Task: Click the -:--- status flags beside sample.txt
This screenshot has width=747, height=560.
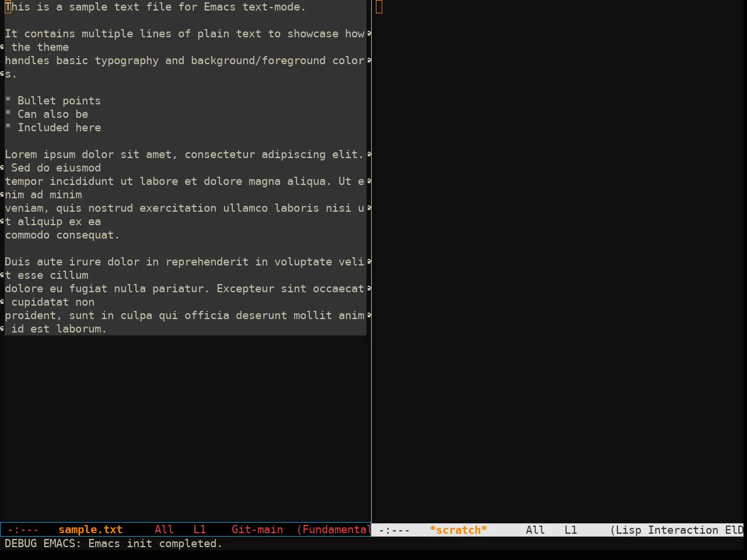Action: pos(23,530)
